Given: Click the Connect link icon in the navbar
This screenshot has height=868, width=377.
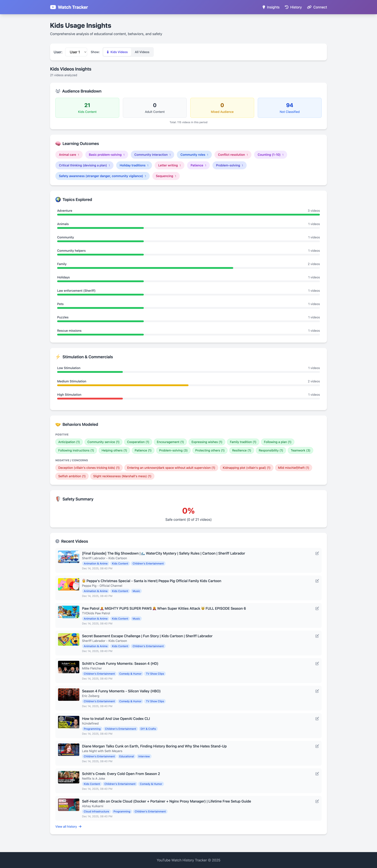Looking at the screenshot, I should [x=309, y=7].
